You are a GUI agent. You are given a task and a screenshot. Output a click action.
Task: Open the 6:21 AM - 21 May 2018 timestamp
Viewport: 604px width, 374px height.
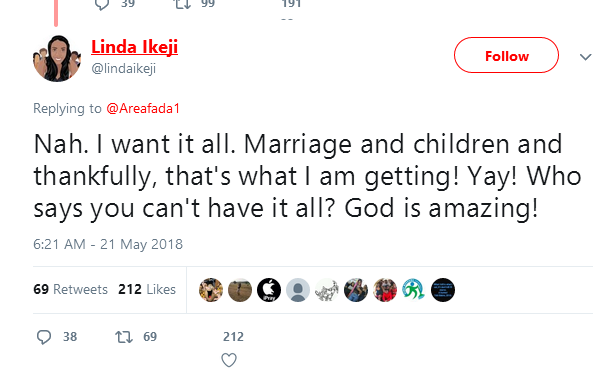[x=108, y=244]
